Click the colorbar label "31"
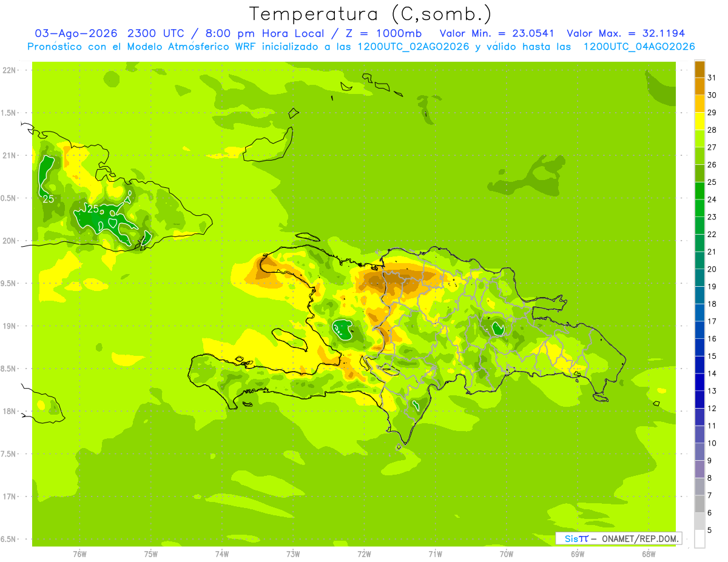 click(x=712, y=78)
